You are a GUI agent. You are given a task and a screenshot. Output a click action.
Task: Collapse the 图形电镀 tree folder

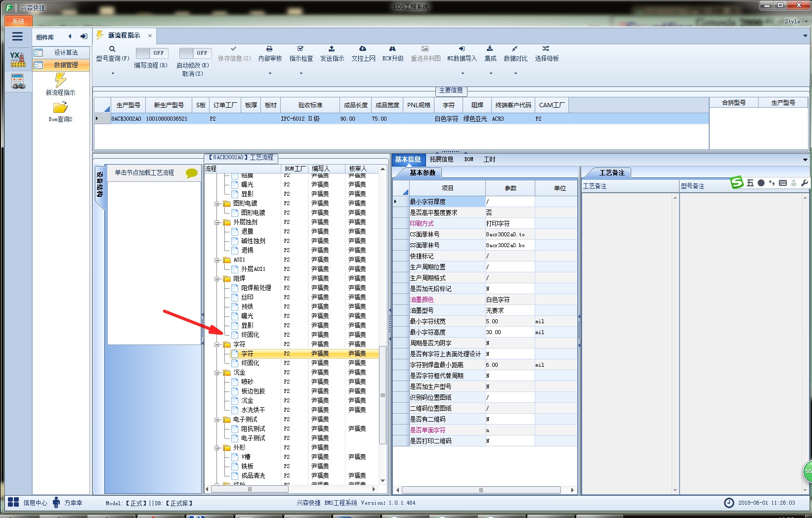[216, 204]
